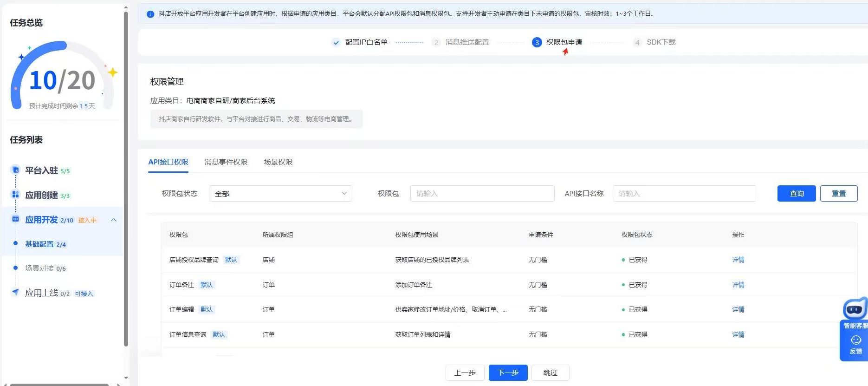Screen dimensions: 868x386
Task: Switch to 场景权限 tab
Action: (x=278, y=162)
